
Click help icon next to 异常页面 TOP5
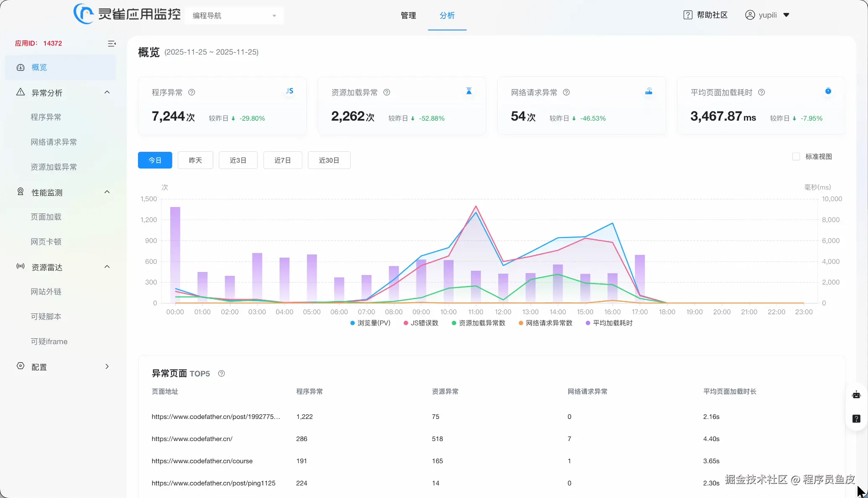coord(221,373)
